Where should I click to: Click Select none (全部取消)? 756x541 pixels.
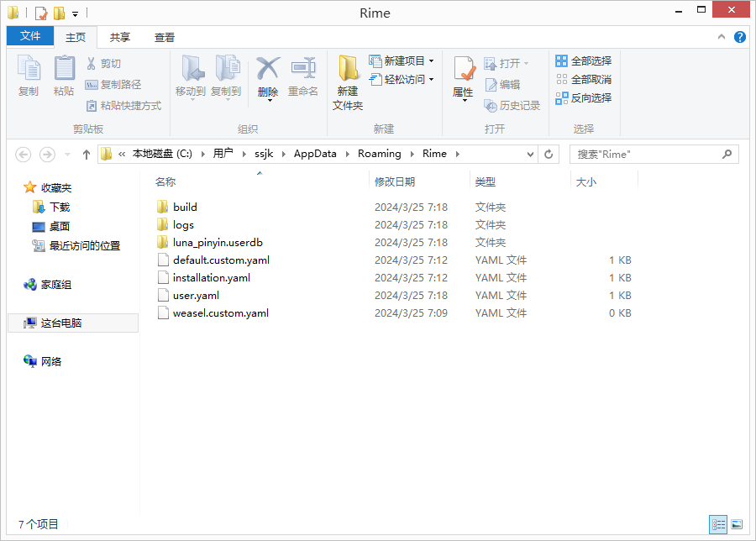click(x=584, y=79)
